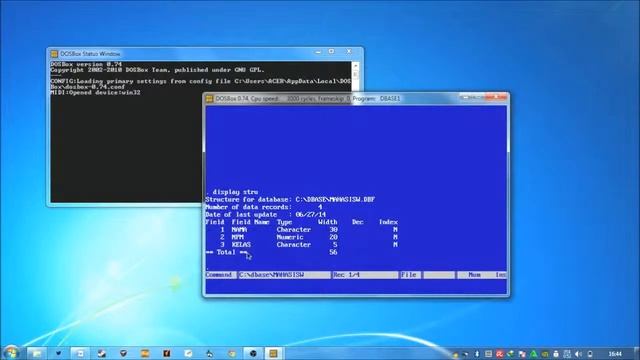Click the DOSBox Status Window title text
This screenshot has width=640, height=360.
coord(90,54)
